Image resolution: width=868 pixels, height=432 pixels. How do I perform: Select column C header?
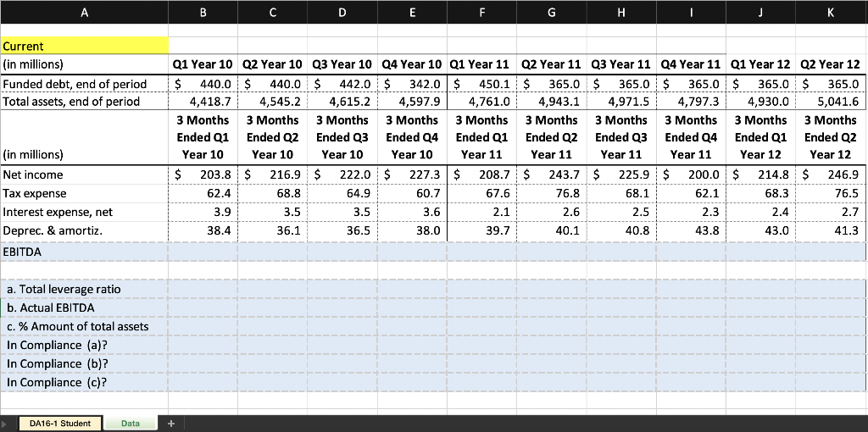273,12
